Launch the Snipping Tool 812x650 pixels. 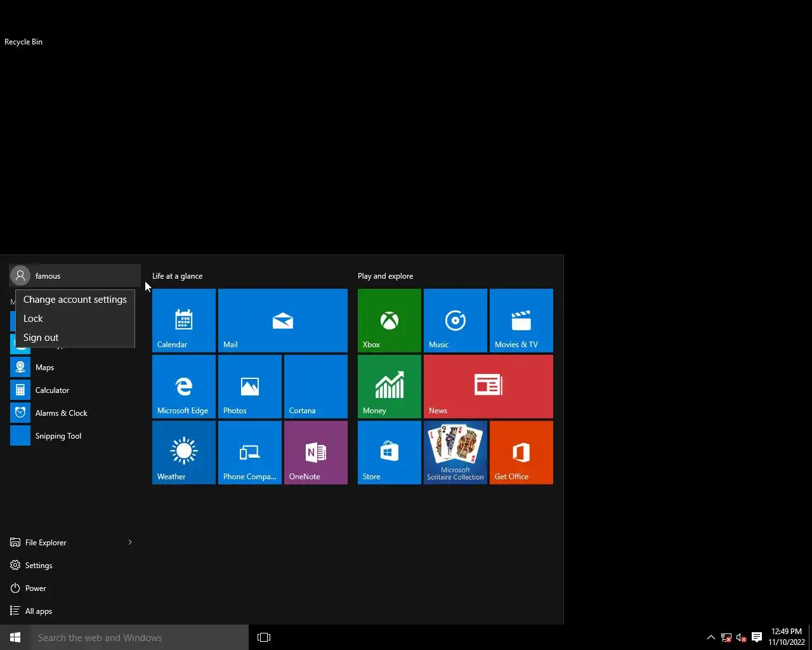(75, 436)
